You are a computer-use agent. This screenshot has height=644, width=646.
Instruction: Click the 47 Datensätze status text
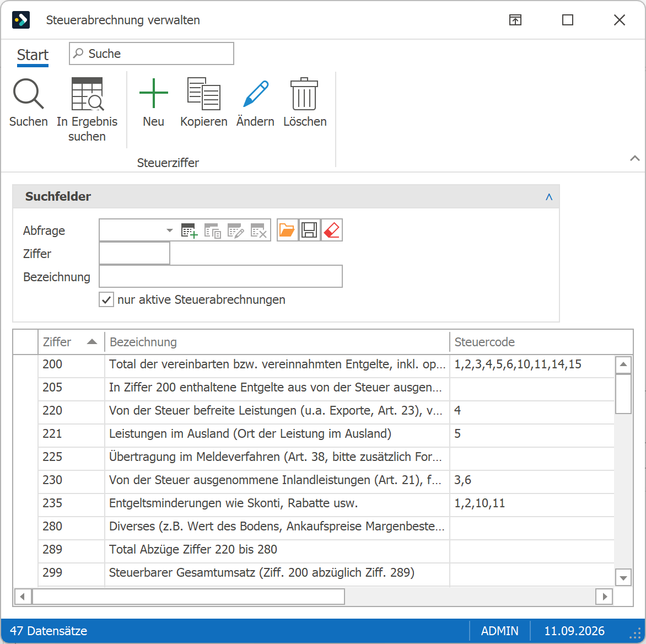[x=49, y=631]
